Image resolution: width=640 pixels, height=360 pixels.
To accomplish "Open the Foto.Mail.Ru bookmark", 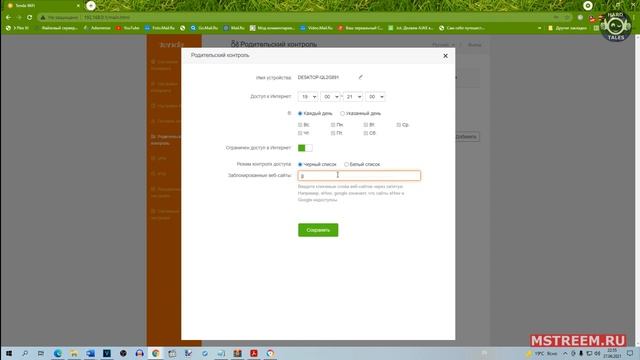I will 160,28.
